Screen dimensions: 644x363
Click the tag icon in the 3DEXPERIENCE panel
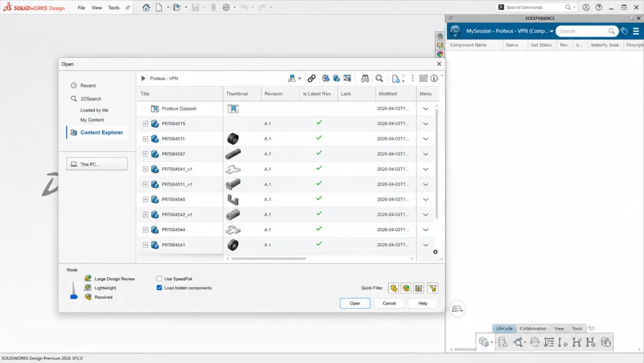(x=624, y=31)
